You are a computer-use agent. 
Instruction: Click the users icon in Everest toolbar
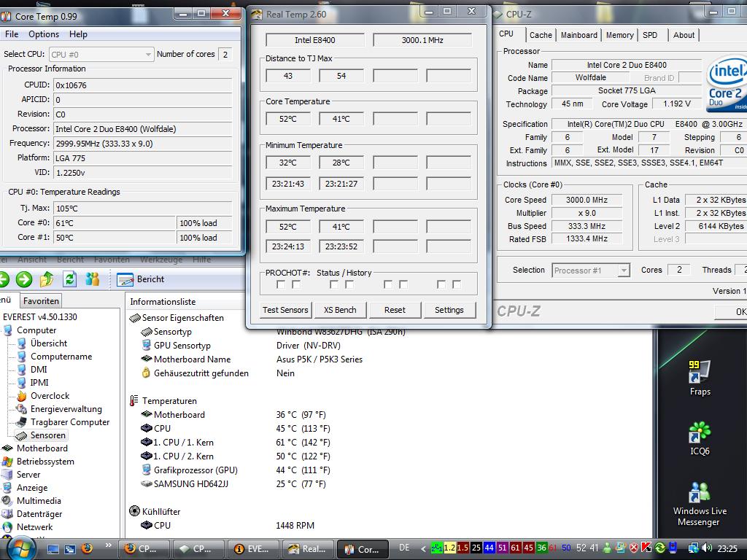click(93, 279)
